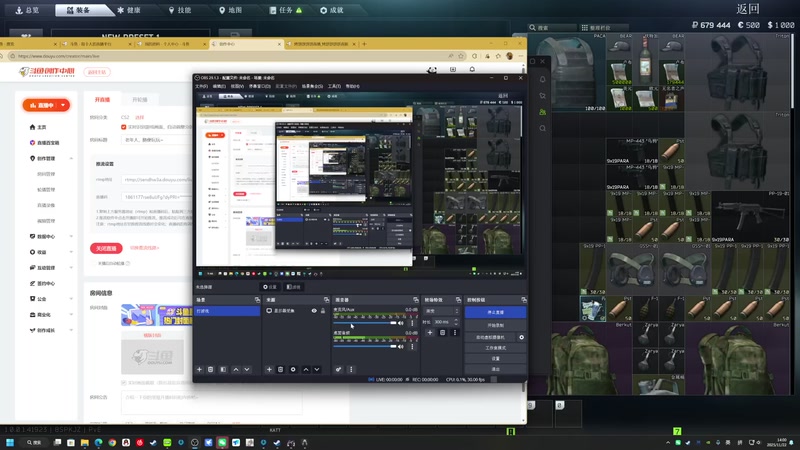The image size is (800, 450).
Task: Expand the commercialization sidebar section
Action: click(71, 315)
